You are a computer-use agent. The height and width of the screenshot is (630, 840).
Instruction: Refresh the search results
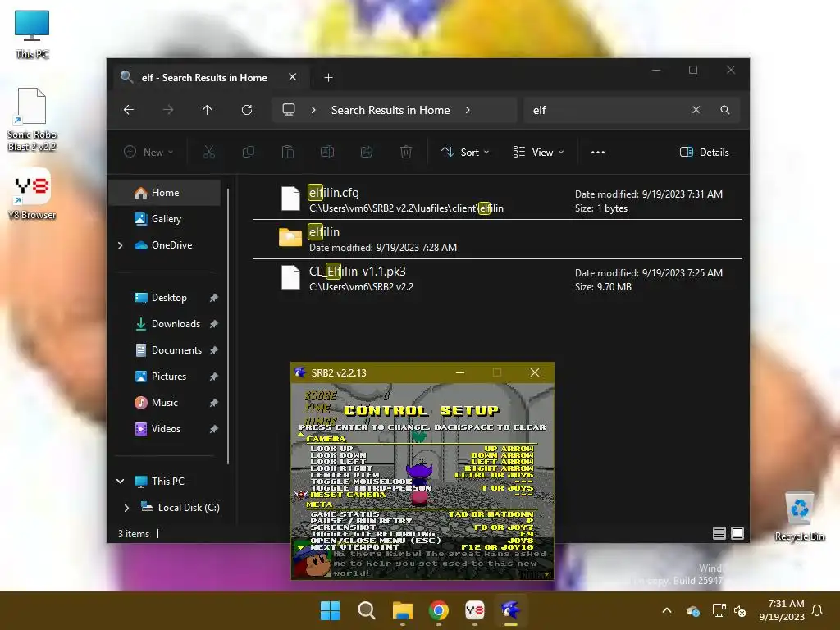pyautogui.click(x=247, y=110)
